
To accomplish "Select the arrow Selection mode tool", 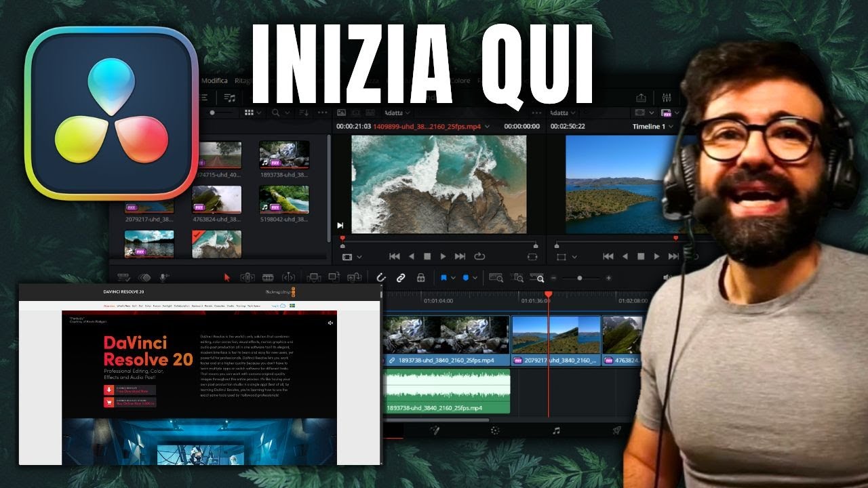I will (x=227, y=277).
